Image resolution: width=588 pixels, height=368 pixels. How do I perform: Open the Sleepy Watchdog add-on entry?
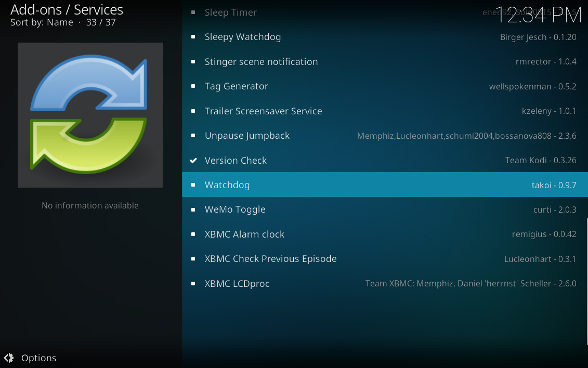[385, 37]
